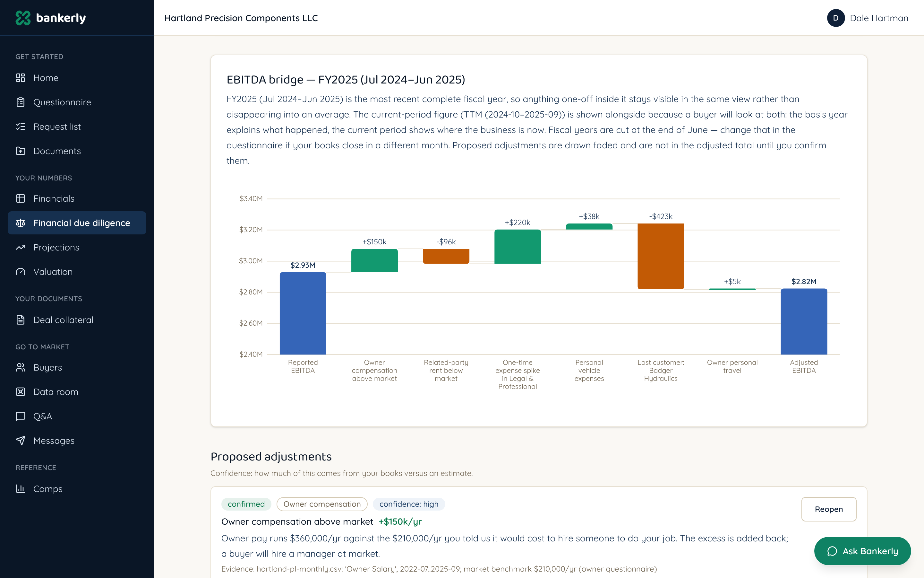Click the Buyers people icon

click(x=21, y=367)
